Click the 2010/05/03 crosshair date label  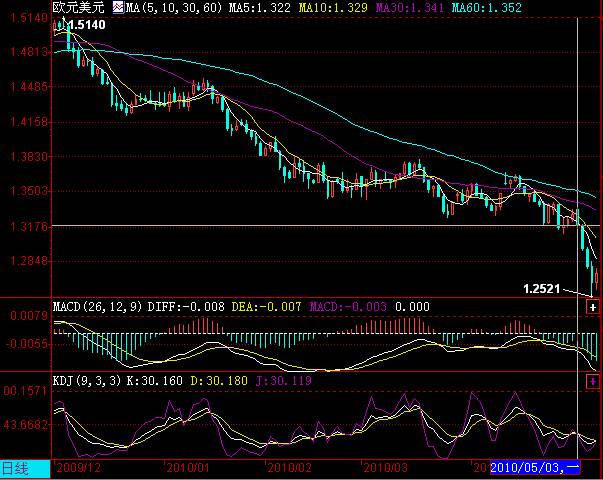[x=535, y=468]
